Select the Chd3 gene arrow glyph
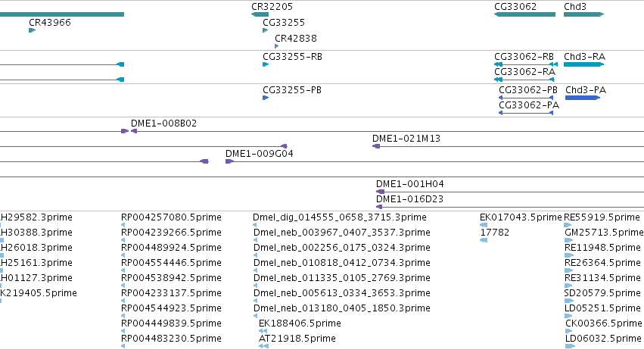Viewport: 644px width, 350px height. point(584,14)
